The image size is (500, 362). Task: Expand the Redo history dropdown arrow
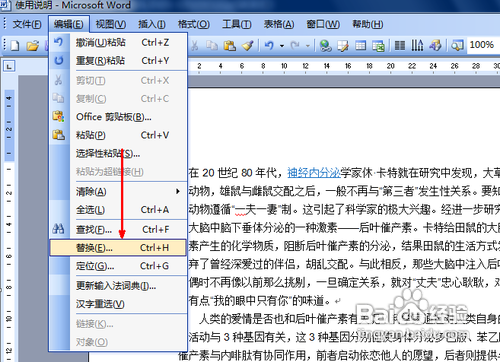pyautogui.click(x=308, y=46)
